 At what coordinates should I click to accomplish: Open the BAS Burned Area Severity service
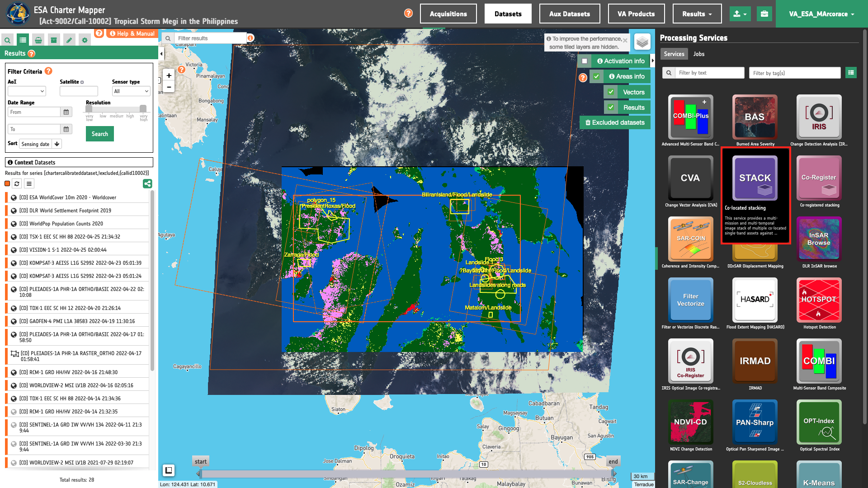pyautogui.click(x=755, y=117)
